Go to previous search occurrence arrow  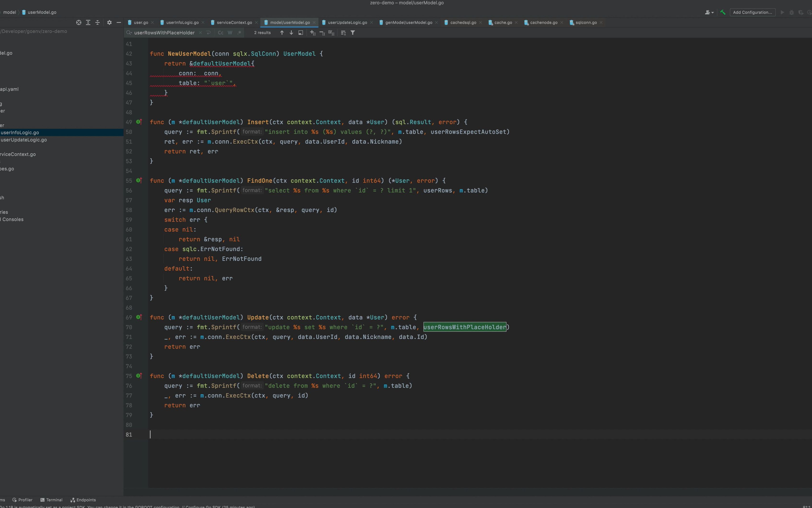pyautogui.click(x=282, y=33)
